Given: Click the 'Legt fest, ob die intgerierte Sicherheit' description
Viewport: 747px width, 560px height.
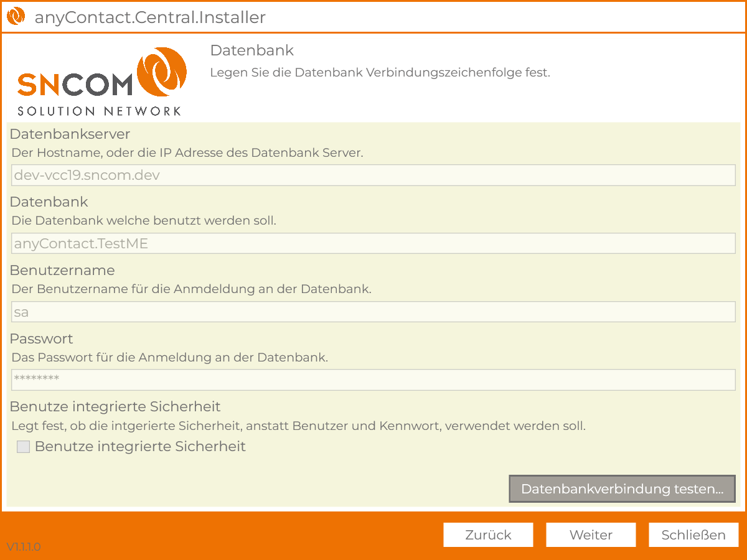Looking at the screenshot, I should pyautogui.click(x=299, y=426).
